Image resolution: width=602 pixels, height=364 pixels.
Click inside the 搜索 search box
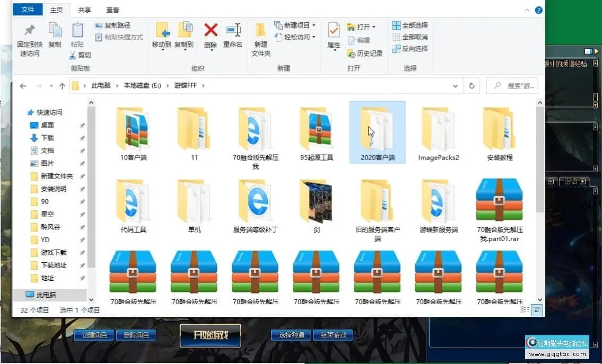pos(512,85)
